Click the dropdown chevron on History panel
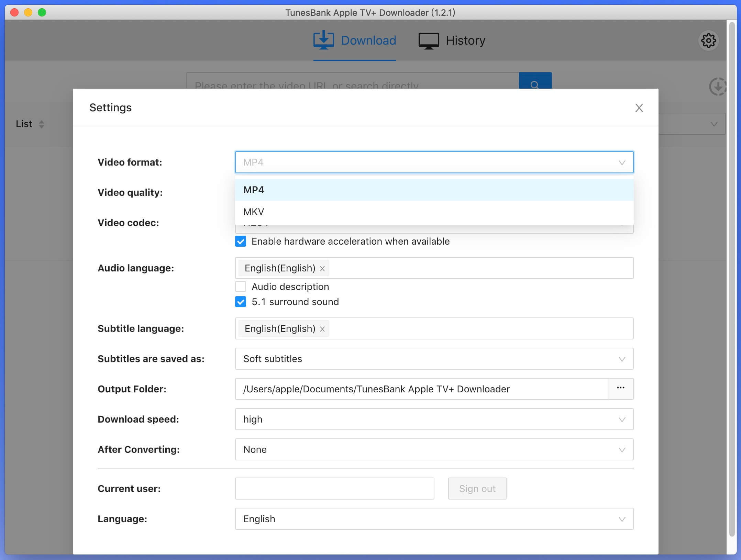 pos(715,124)
